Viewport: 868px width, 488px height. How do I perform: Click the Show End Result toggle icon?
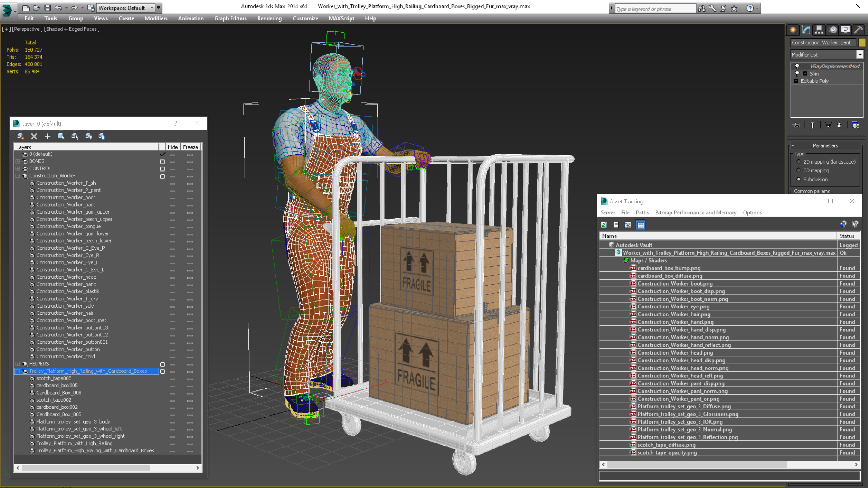coord(813,125)
